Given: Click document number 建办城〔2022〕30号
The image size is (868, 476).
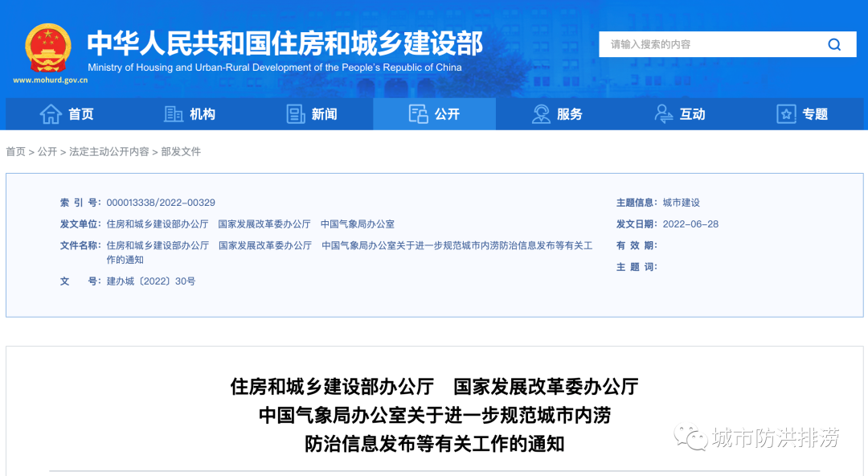Looking at the screenshot, I should pyautogui.click(x=150, y=281).
